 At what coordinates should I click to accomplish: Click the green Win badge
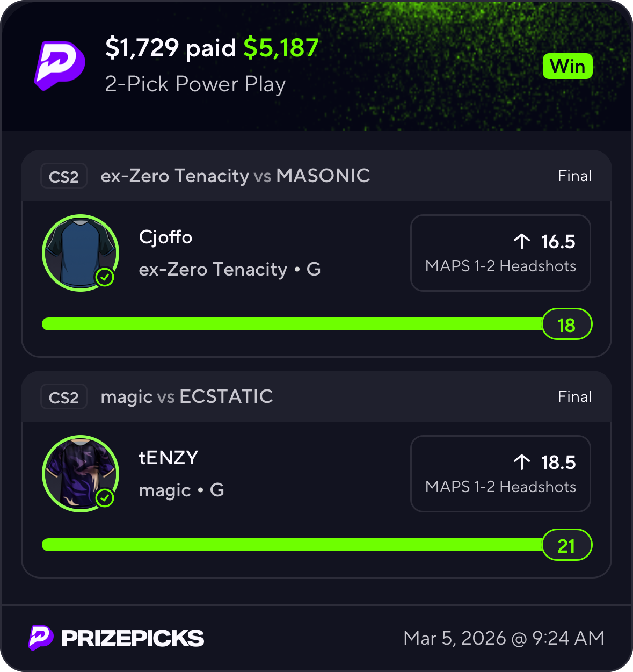click(567, 67)
